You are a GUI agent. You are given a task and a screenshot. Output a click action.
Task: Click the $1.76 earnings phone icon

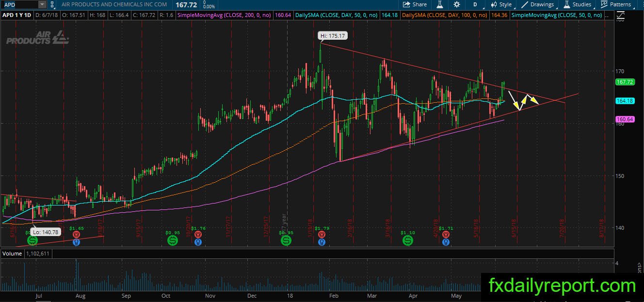[198, 234]
